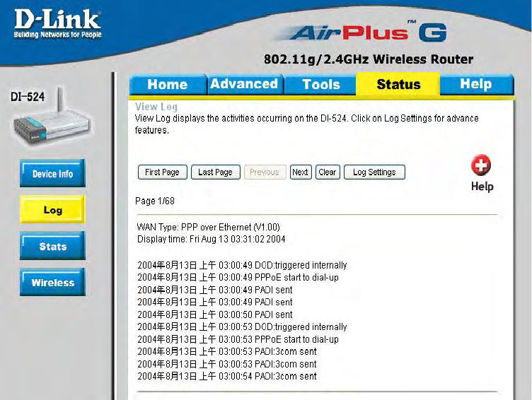Click the AirPlus G logo
This screenshot has width=532, height=400.
coord(362,33)
